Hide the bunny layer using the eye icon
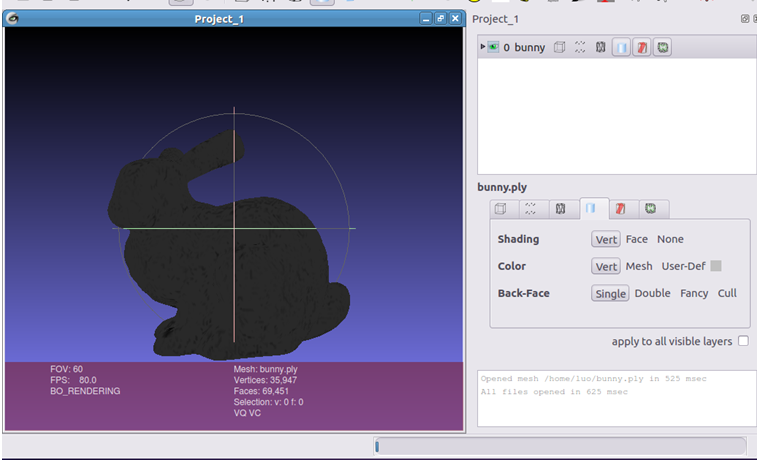The height and width of the screenshot is (460, 757). tap(493, 47)
